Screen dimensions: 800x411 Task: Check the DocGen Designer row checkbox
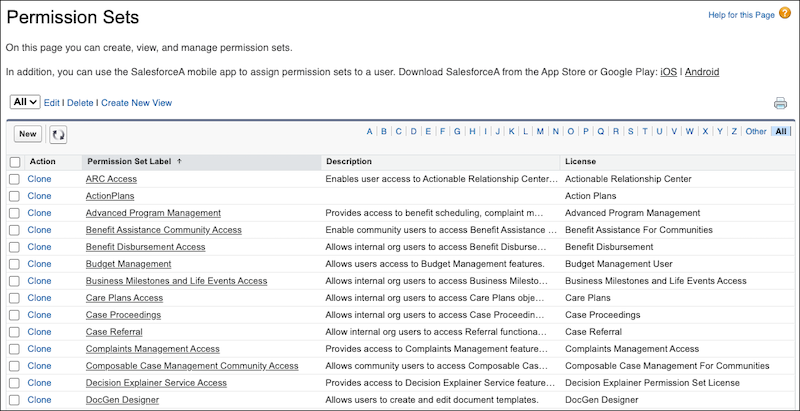(15, 400)
